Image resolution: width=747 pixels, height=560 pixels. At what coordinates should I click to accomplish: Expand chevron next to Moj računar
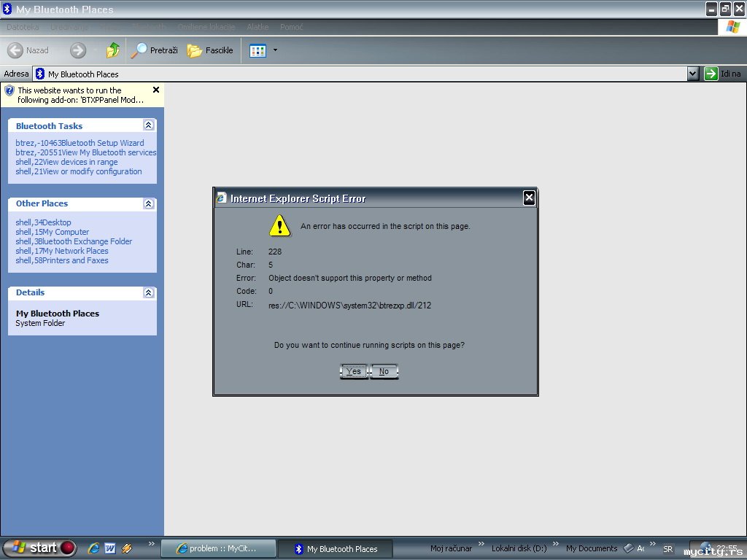pos(481,543)
